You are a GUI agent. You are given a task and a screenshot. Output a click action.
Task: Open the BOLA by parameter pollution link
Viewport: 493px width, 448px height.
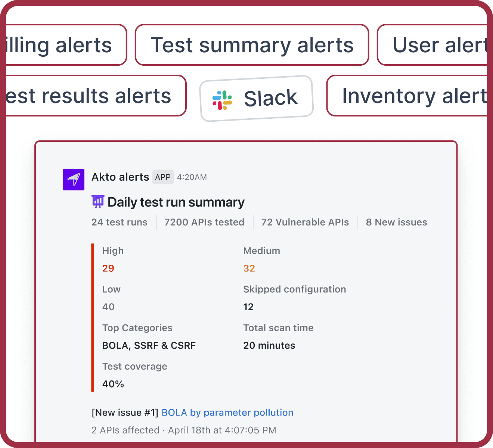click(x=227, y=413)
